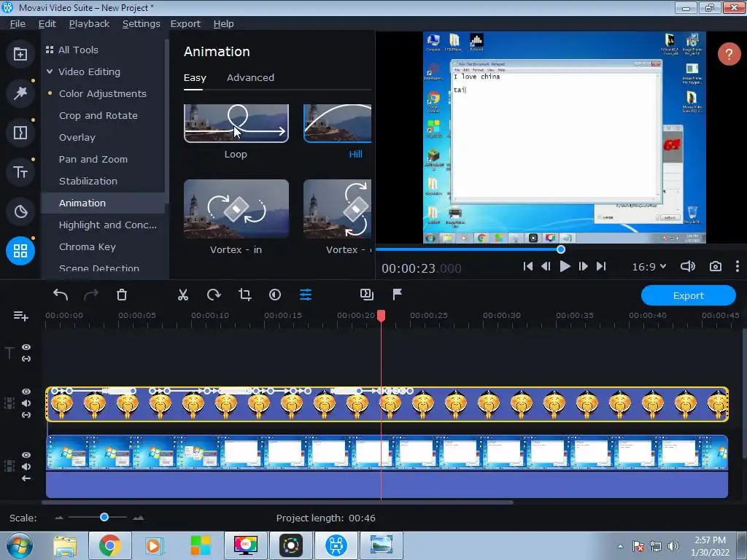The image size is (747, 560).
Task: Select Stabilization tool
Action: pyautogui.click(x=88, y=181)
